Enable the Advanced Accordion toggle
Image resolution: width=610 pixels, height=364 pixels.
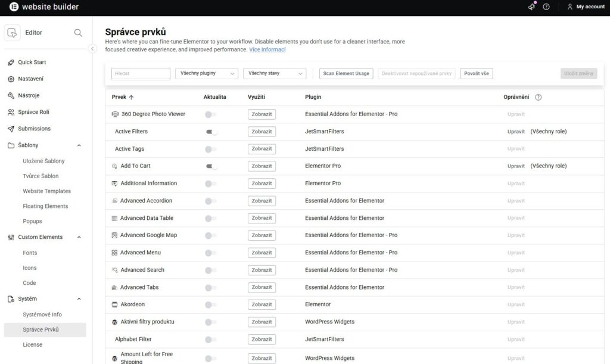(211, 201)
